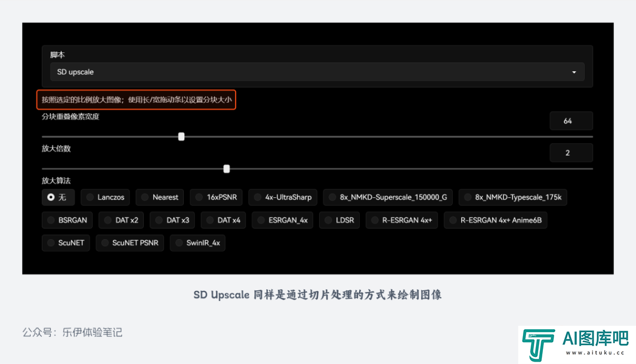Select the BSRGAN upscaler

(67, 220)
